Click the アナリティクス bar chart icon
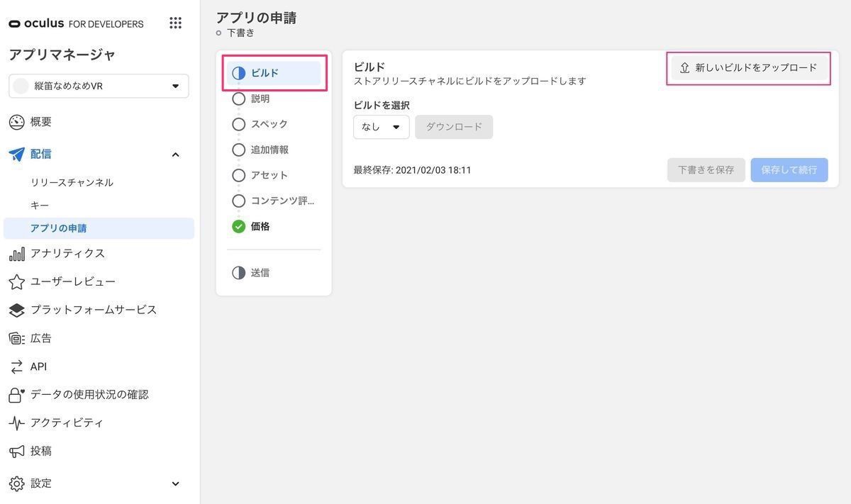 click(16, 254)
